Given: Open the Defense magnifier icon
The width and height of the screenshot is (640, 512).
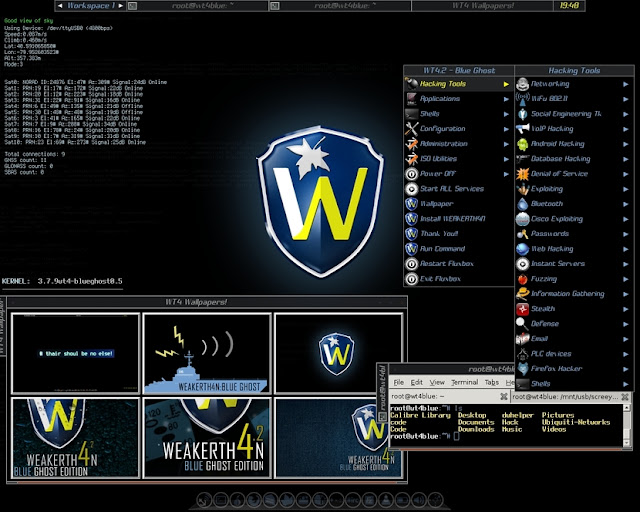Looking at the screenshot, I should coord(522,324).
